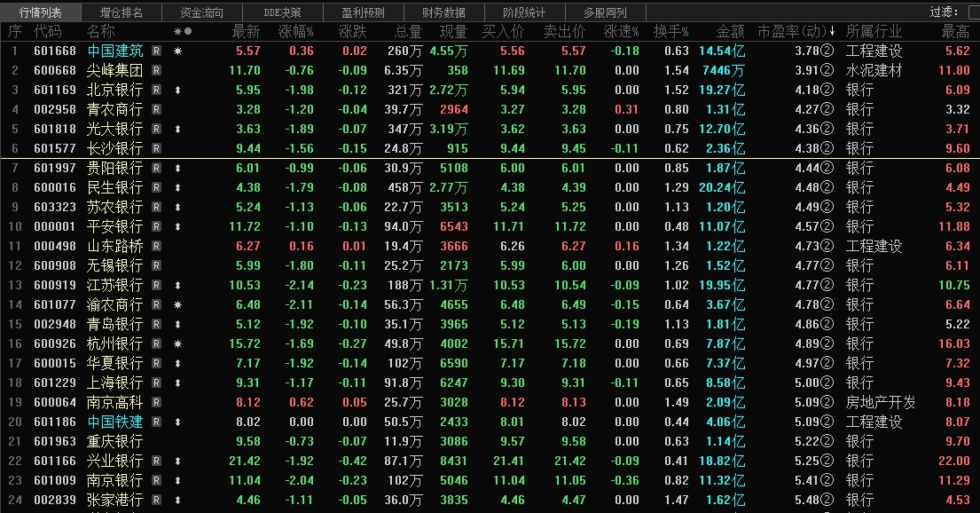This screenshot has height=513, width=980.
Task: Click the marker icon for 南京银行
Action: coord(177,480)
